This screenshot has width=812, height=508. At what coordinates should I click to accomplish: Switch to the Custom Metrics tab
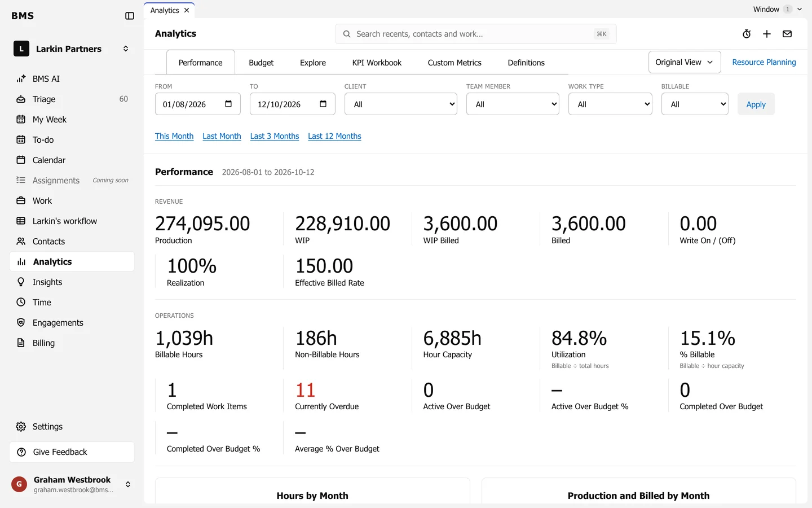coord(454,63)
